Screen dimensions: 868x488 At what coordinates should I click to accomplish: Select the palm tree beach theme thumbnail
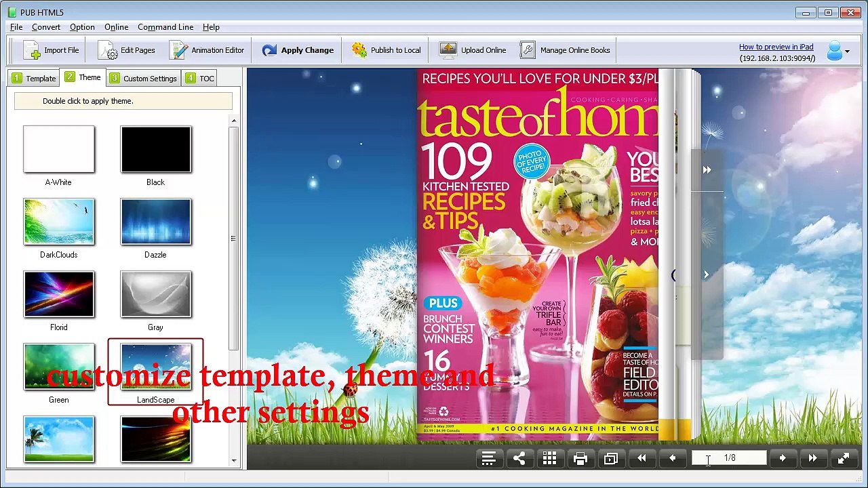[x=59, y=439]
